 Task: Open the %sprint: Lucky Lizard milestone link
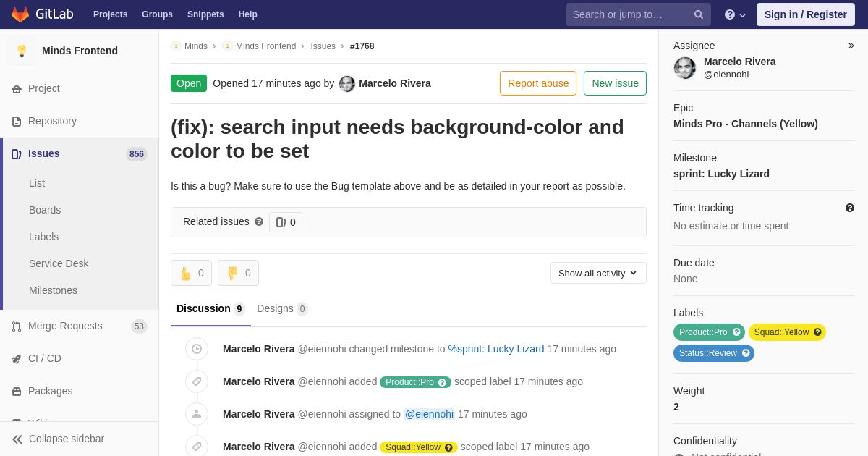click(496, 349)
